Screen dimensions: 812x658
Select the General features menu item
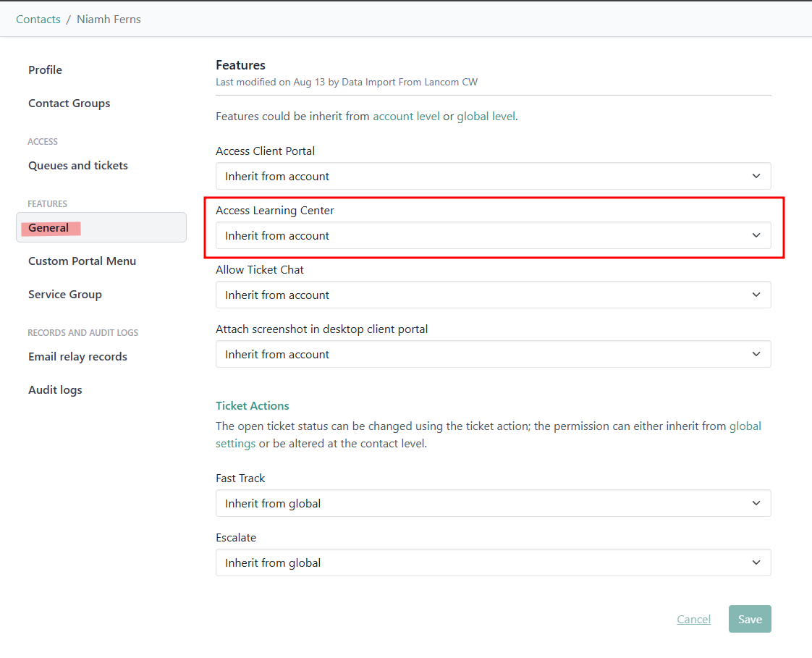pos(49,228)
